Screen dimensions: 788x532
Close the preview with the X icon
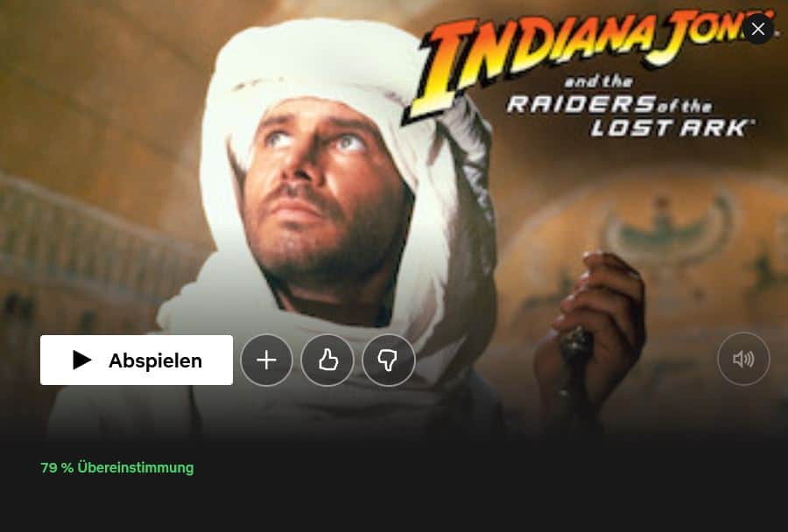tap(758, 29)
